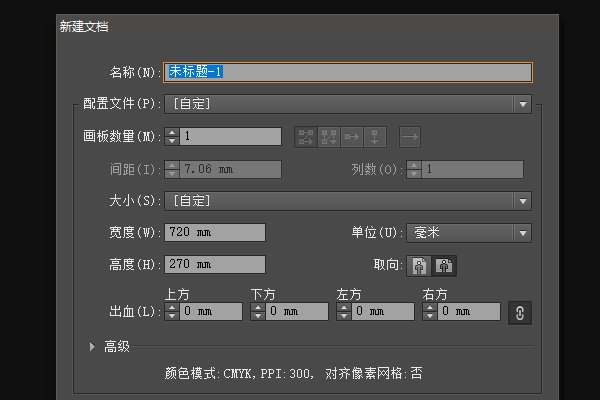Expand the 高级 advanced section
This screenshot has height=400, width=600.
click(92, 347)
